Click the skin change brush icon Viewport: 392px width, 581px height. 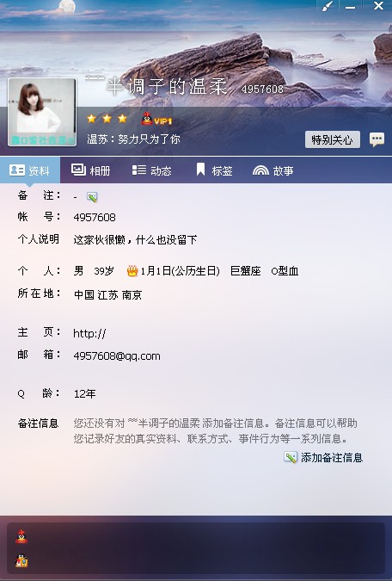coord(328,6)
